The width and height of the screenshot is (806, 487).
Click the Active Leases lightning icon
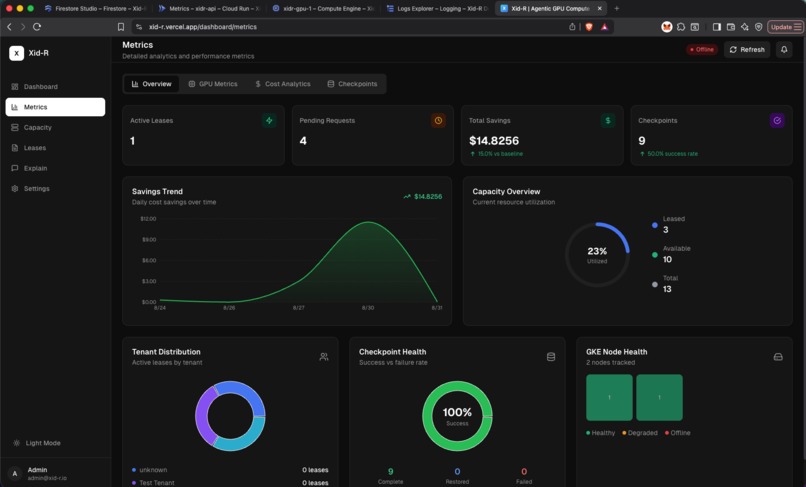click(269, 120)
